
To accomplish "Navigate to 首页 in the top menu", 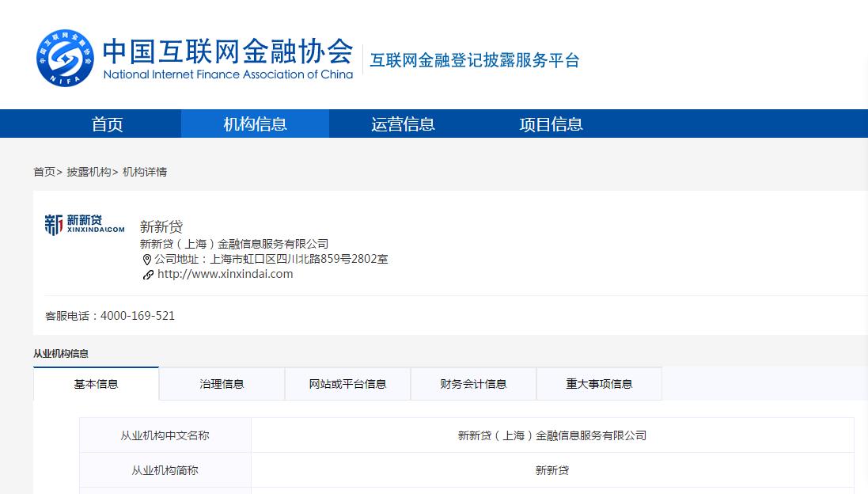I will (107, 123).
